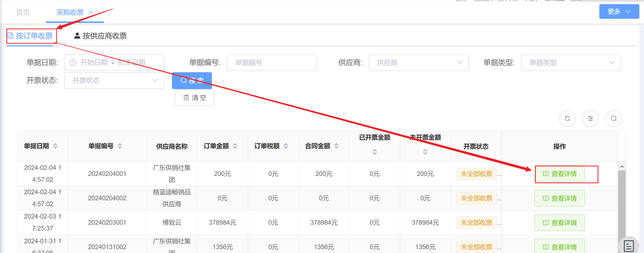View details of order 20240204002
The width and height of the screenshot is (644, 253).
click(560, 198)
